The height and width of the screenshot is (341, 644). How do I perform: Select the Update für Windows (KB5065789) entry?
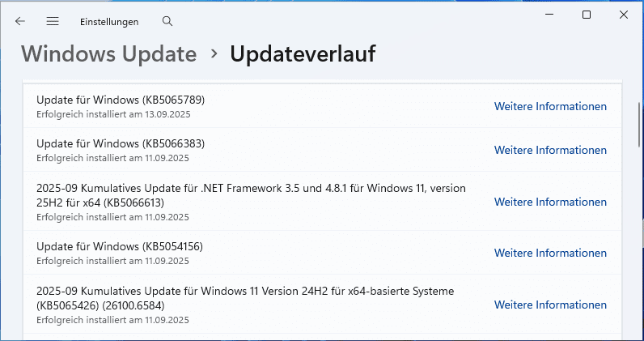pyautogui.click(x=121, y=100)
